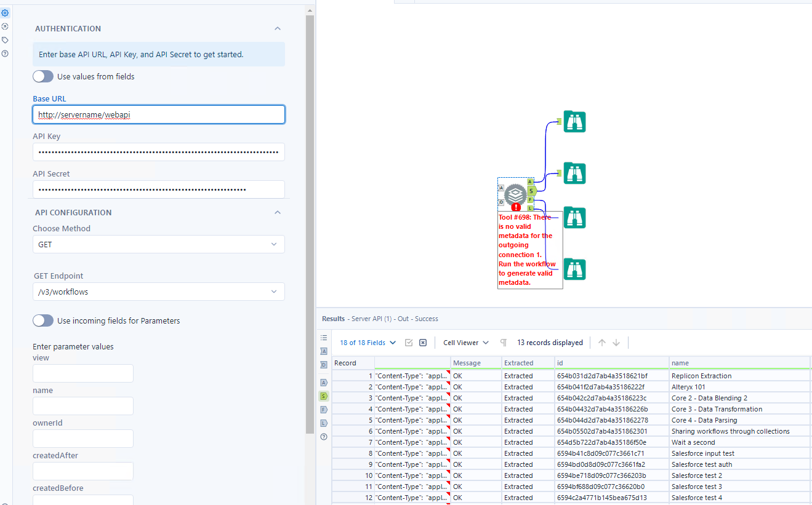Toggle the pilcrow whitespace icon in Results toolbar
This screenshot has height=505, width=812.
[503, 343]
